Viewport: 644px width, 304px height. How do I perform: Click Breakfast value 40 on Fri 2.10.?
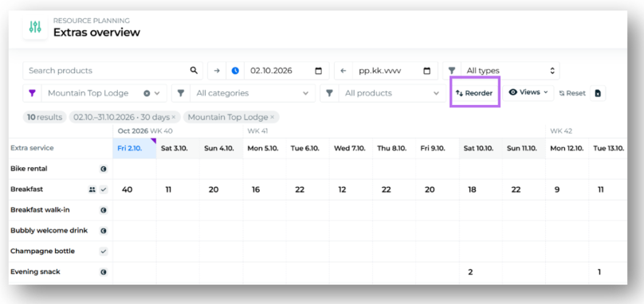127,189
